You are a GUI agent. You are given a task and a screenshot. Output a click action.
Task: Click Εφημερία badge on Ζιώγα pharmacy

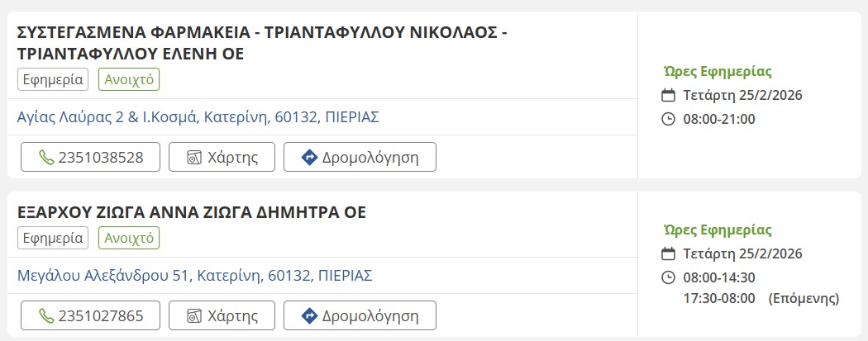[53, 238]
